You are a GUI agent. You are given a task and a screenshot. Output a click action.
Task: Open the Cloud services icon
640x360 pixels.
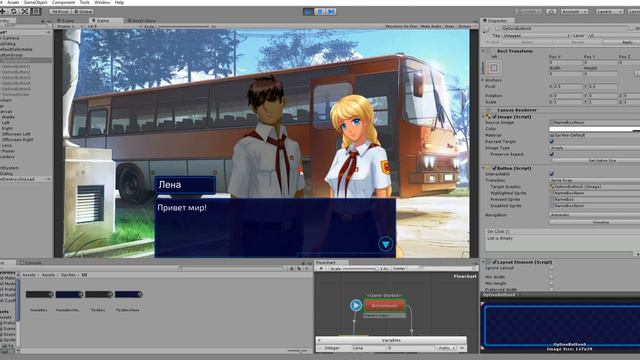pos(551,11)
